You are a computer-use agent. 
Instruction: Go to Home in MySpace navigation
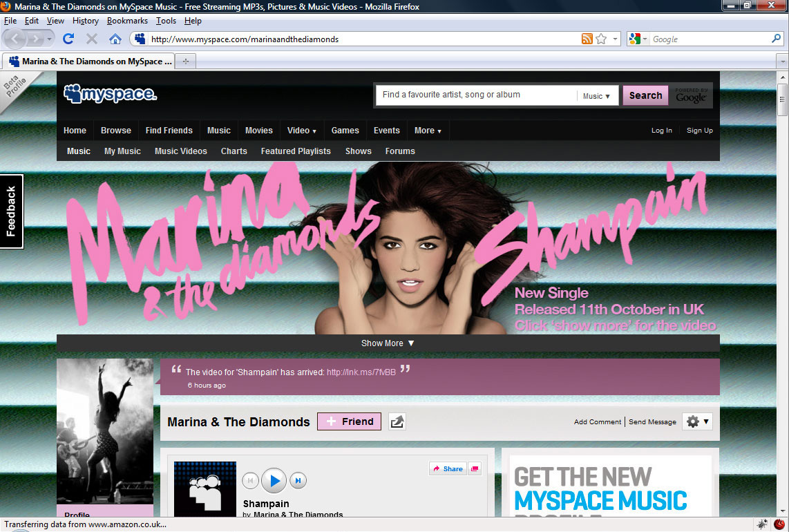(75, 131)
